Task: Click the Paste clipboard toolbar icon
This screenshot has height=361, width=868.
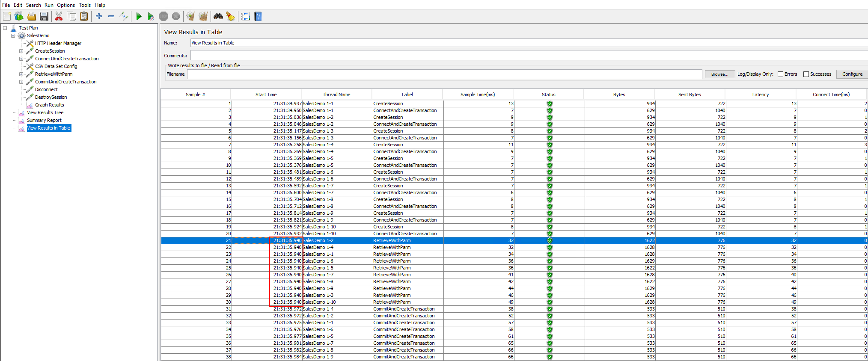Action: point(84,16)
